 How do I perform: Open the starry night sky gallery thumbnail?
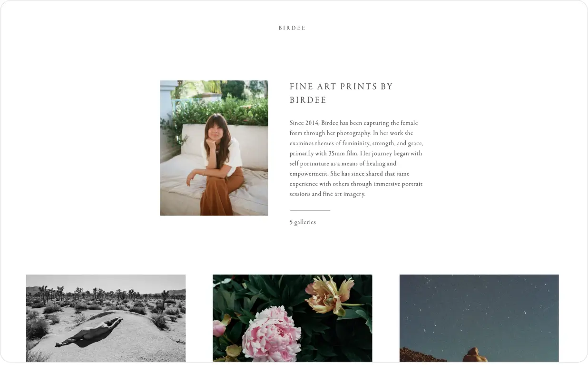[x=479, y=318]
